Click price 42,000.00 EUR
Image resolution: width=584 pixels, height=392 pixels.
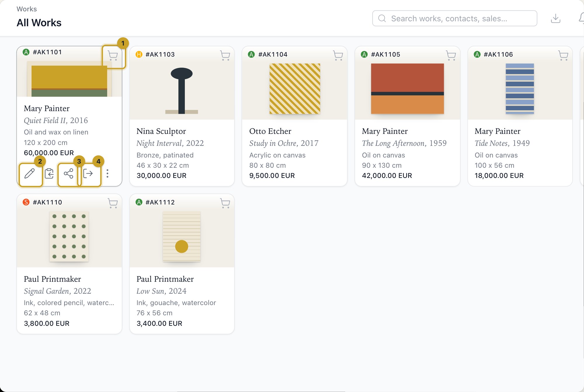pyautogui.click(x=387, y=176)
